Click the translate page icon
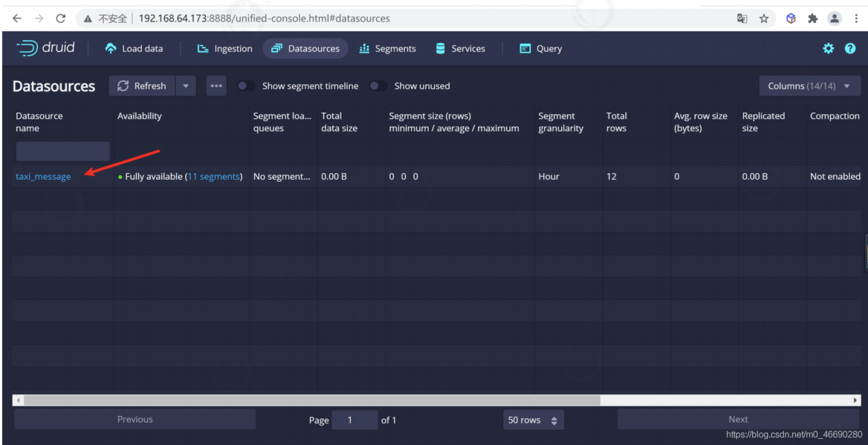The image size is (868, 445). click(742, 18)
